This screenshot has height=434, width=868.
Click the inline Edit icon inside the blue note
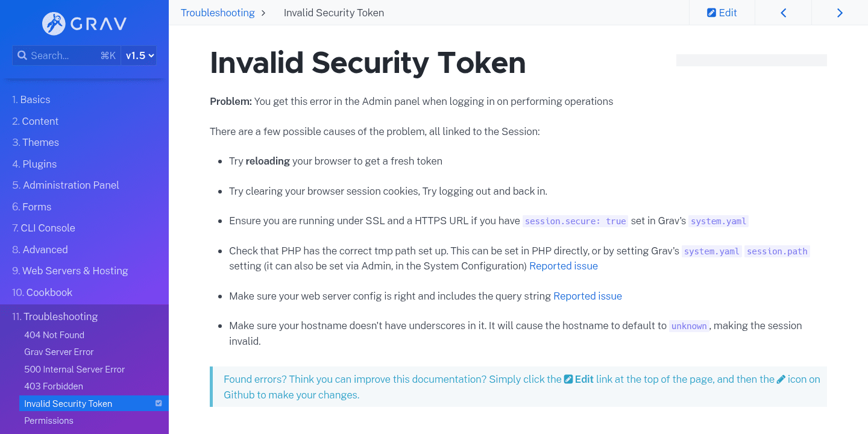[x=568, y=379]
